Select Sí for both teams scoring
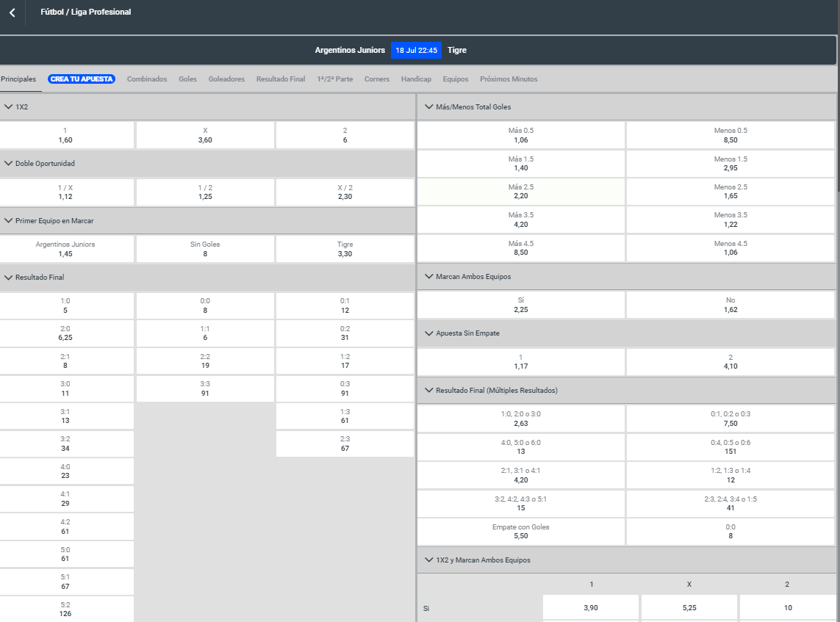The height and width of the screenshot is (622, 840). tap(521, 305)
